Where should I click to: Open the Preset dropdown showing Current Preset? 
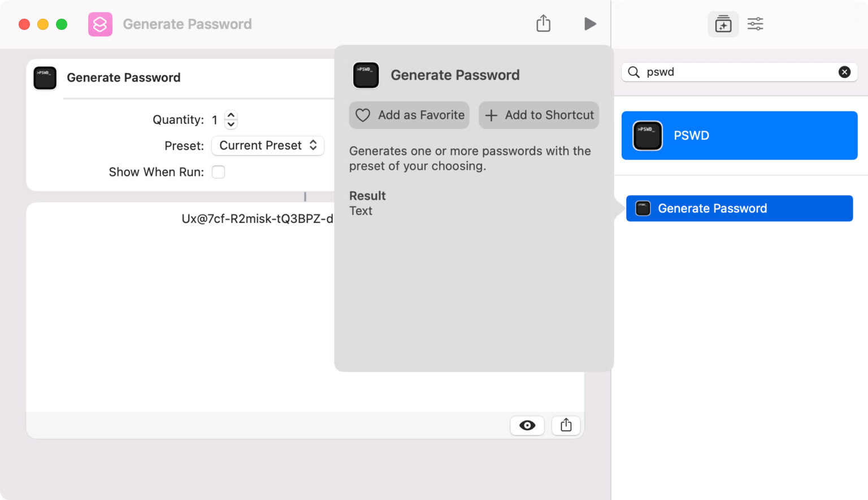[267, 145]
